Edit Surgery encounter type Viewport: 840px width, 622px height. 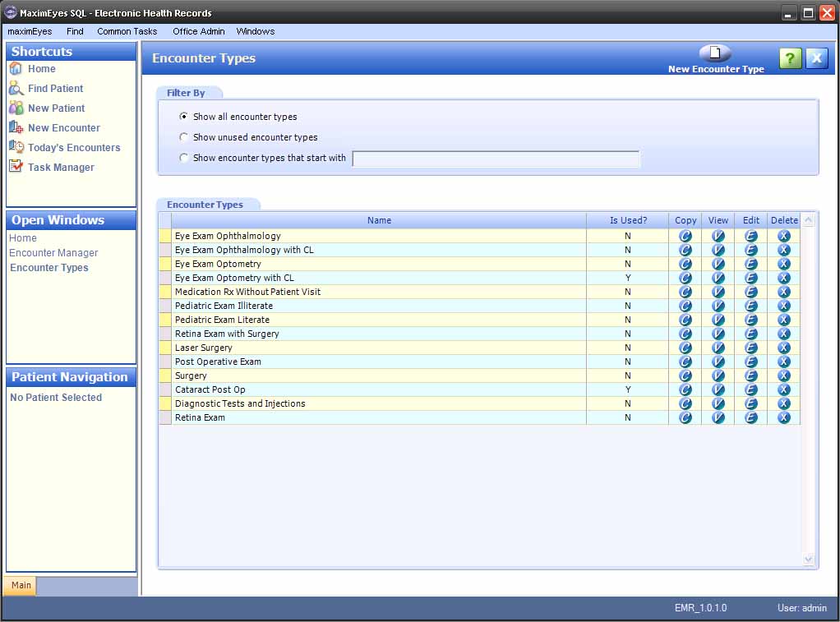pyautogui.click(x=751, y=376)
